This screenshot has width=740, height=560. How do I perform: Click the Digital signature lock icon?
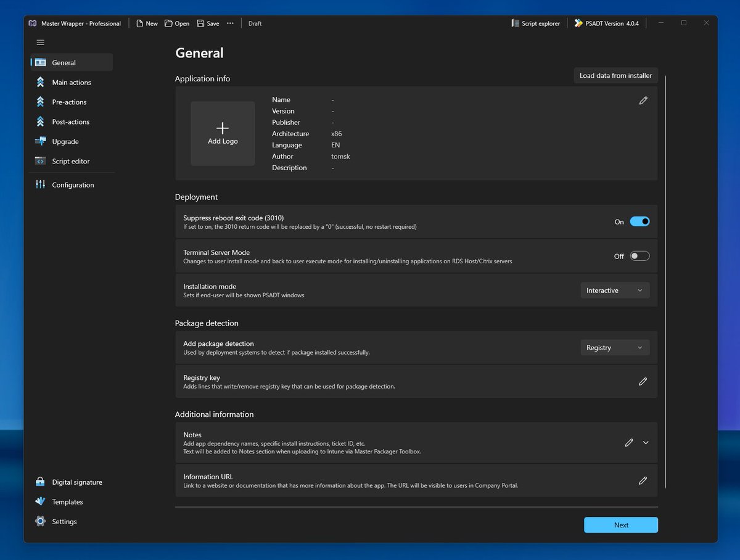click(x=40, y=482)
